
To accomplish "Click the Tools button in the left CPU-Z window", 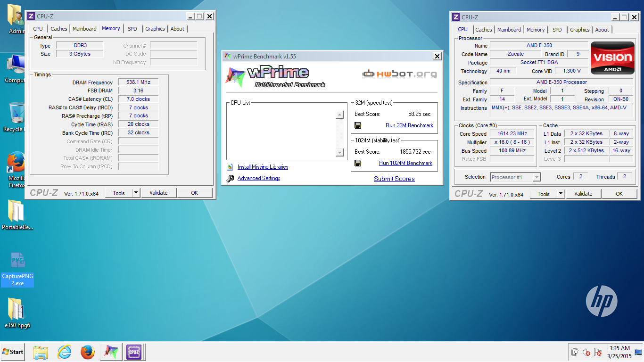I will pos(119,193).
